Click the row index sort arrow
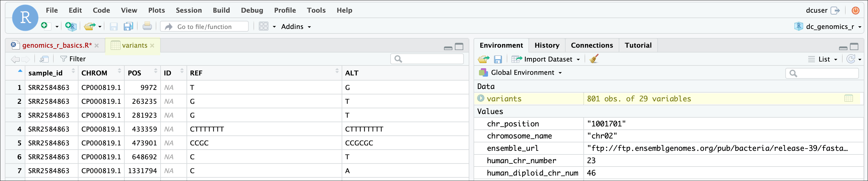This screenshot has height=181, width=868. tap(20, 71)
